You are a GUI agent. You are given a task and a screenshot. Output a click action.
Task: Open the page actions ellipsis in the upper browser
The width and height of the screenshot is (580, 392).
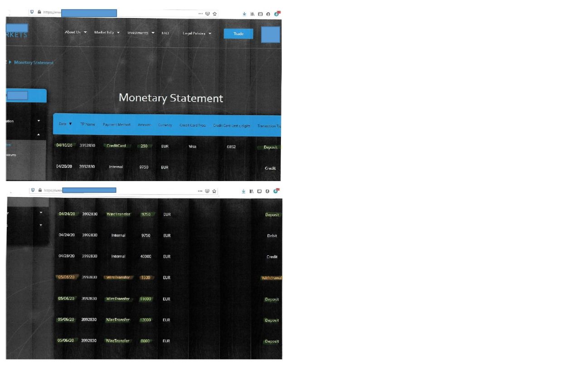pos(201,14)
